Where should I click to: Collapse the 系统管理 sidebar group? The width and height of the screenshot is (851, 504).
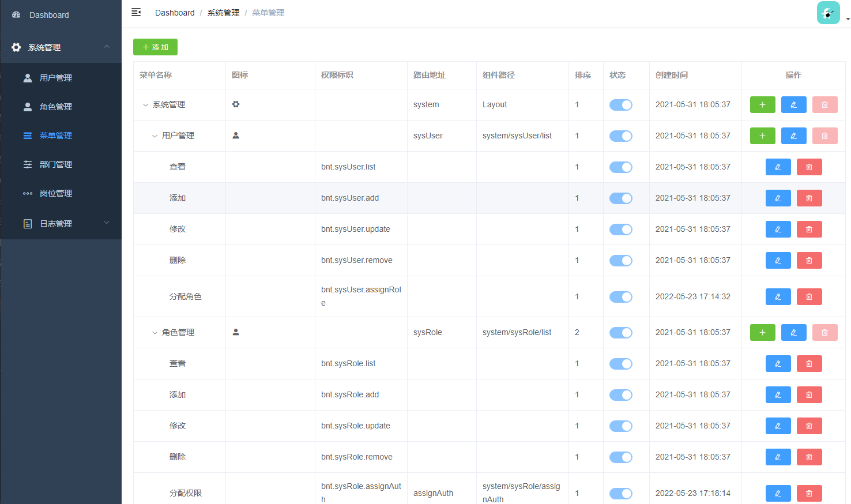61,47
